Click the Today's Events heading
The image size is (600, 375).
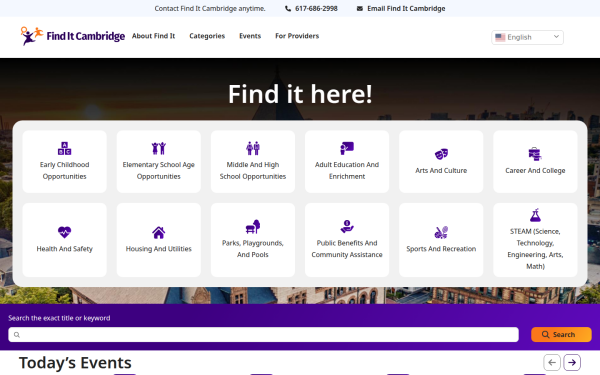point(75,362)
